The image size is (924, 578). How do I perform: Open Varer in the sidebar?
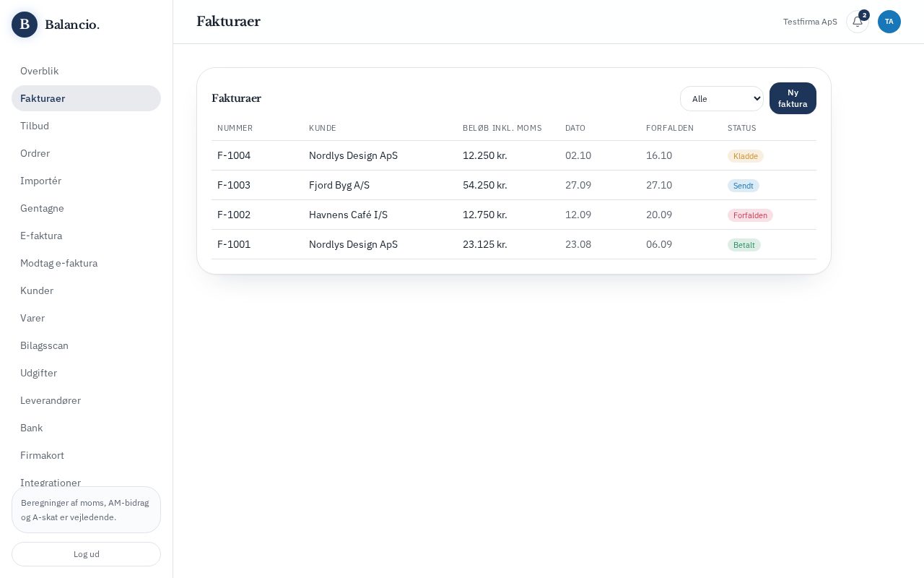click(x=86, y=318)
